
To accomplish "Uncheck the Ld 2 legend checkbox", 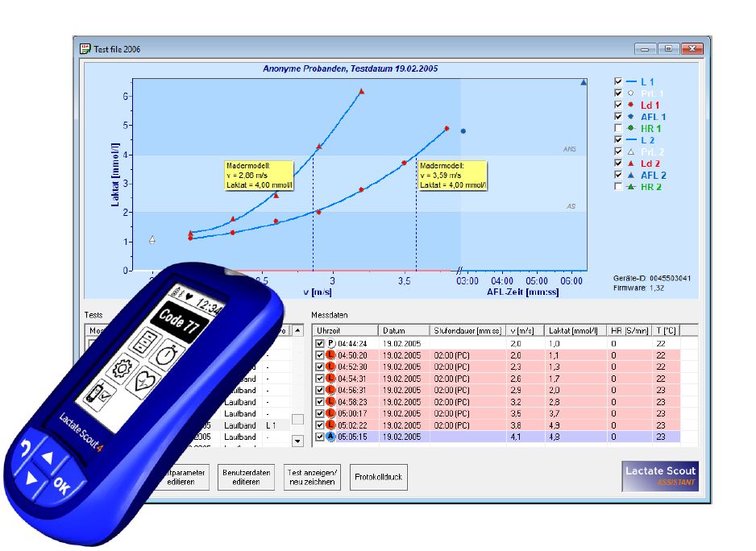I will [x=618, y=164].
